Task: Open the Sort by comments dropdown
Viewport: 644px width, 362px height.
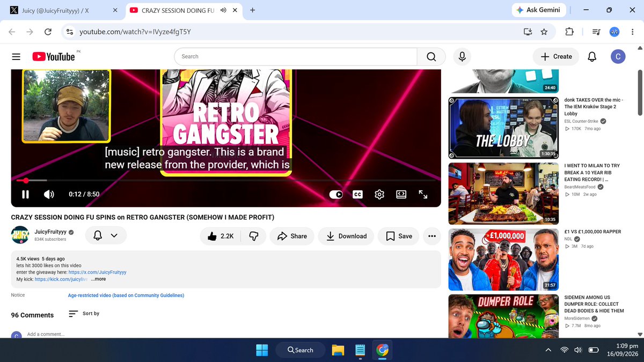Action: click(84, 314)
